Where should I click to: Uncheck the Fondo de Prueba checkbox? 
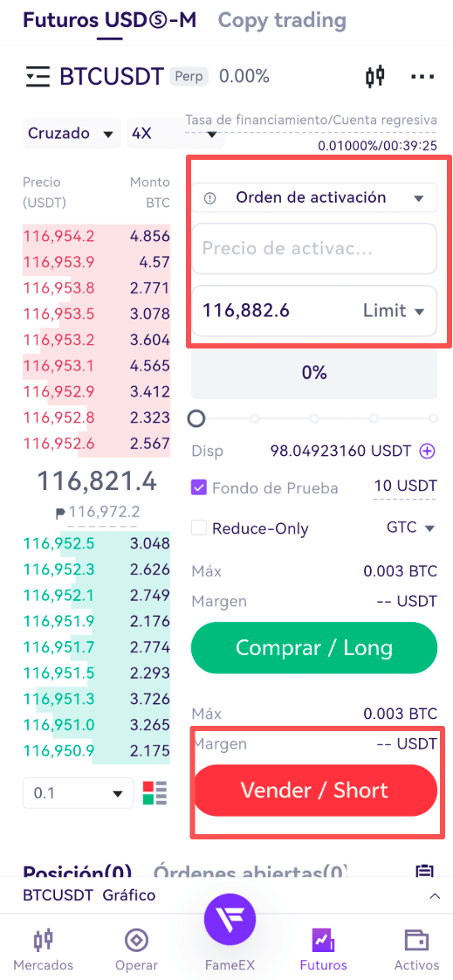[x=199, y=487]
